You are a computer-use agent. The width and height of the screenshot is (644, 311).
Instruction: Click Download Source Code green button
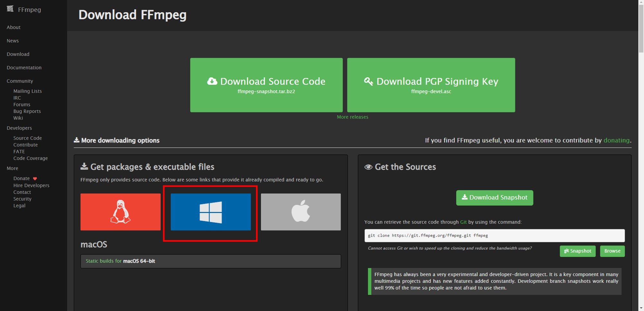pyautogui.click(x=266, y=85)
